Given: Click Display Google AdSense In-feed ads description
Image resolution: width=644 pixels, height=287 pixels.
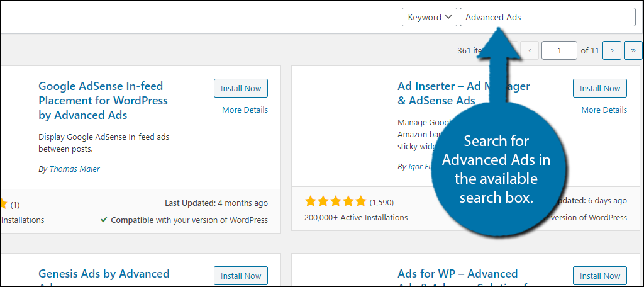Looking at the screenshot, I should pos(104,143).
